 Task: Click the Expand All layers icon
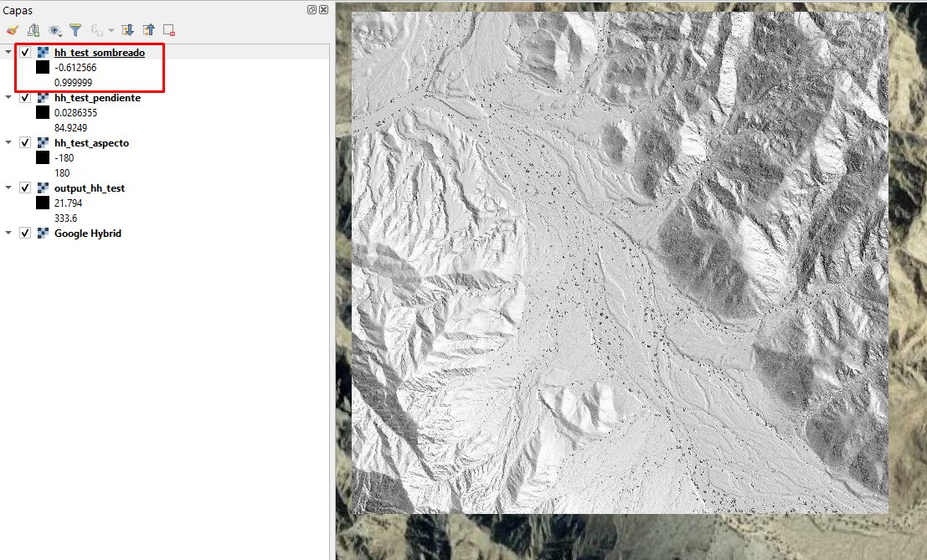point(127,29)
